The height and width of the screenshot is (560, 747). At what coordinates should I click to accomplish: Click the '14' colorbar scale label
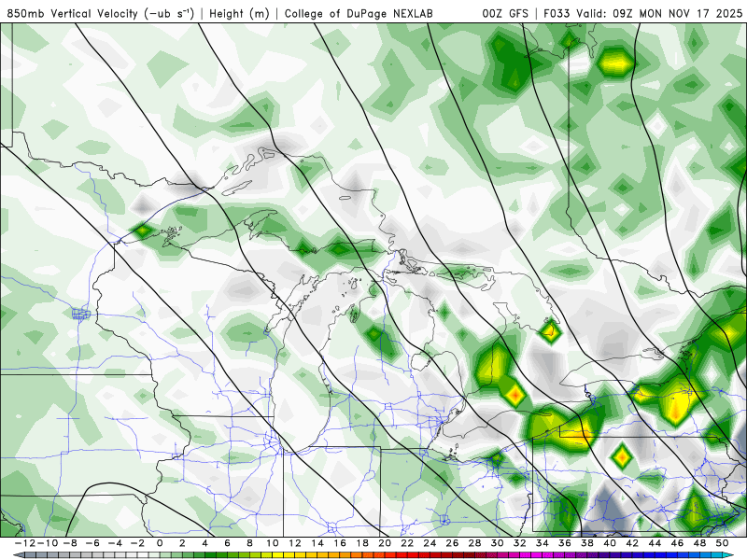[317, 543]
